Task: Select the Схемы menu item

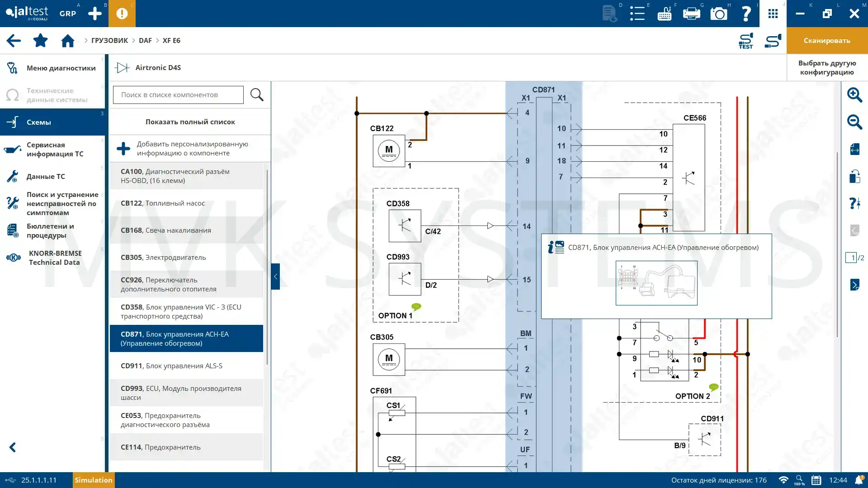Action: 52,122
